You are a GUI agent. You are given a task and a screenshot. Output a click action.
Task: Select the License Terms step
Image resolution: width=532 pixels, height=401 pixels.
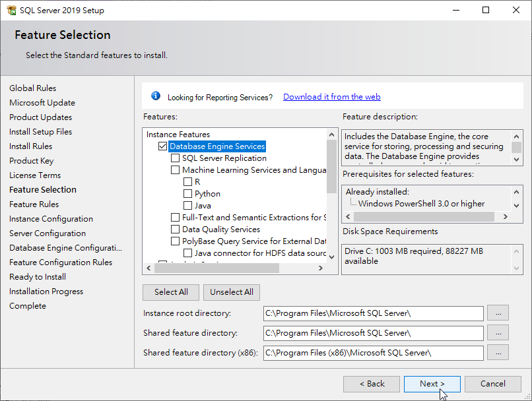tap(35, 175)
